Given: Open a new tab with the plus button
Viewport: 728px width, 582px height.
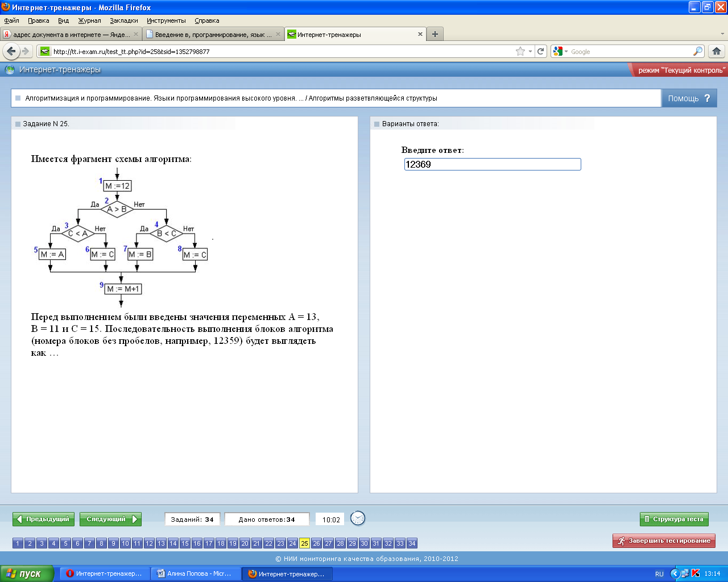Looking at the screenshot, I should point(435,34).
